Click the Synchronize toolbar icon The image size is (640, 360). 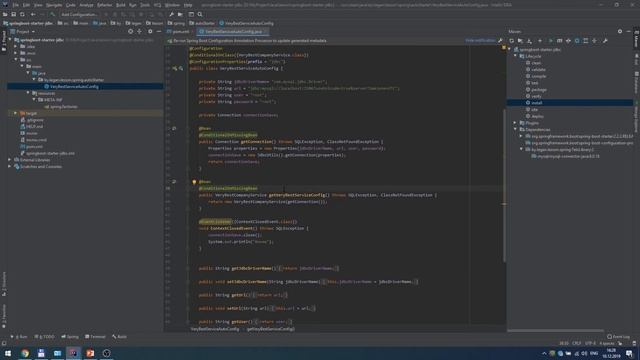(22, 14)
